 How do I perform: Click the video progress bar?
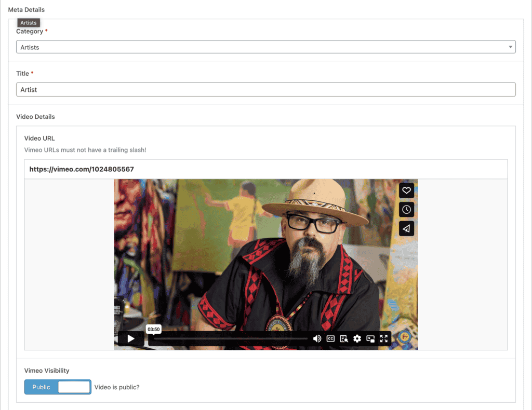click(230, 338)
